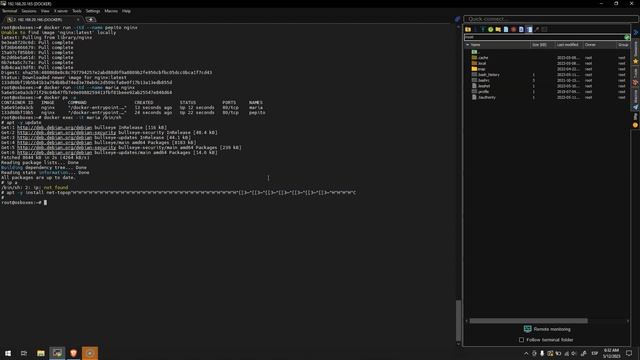640x360 pixels.
Task: Click the debian-security link on Get:5 line
Action: 67,147
